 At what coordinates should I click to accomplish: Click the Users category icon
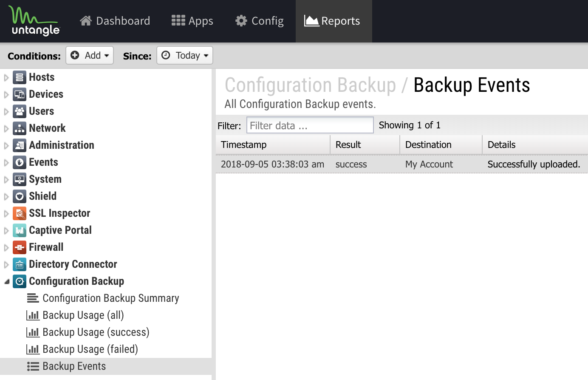[x=20, y=111]
